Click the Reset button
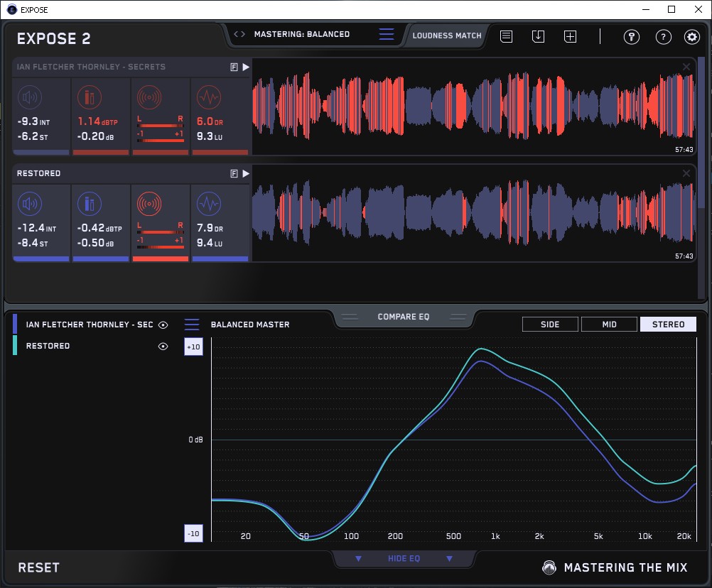 click(39, 567)
